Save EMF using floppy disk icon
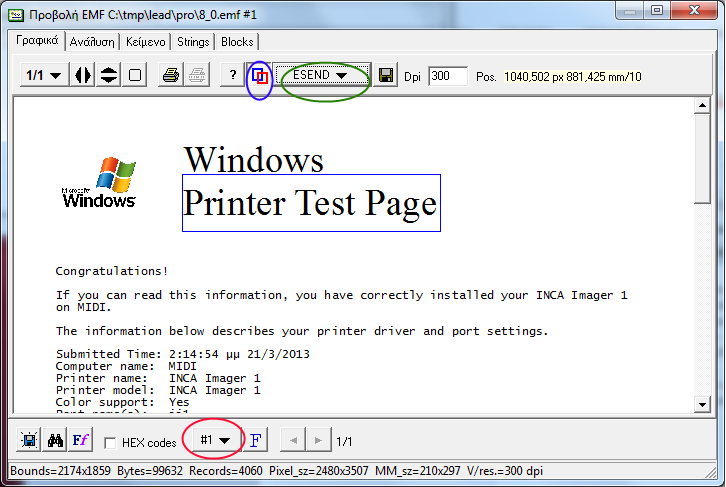The width and height of the screenshot is (726, 487). pos(386,75)
